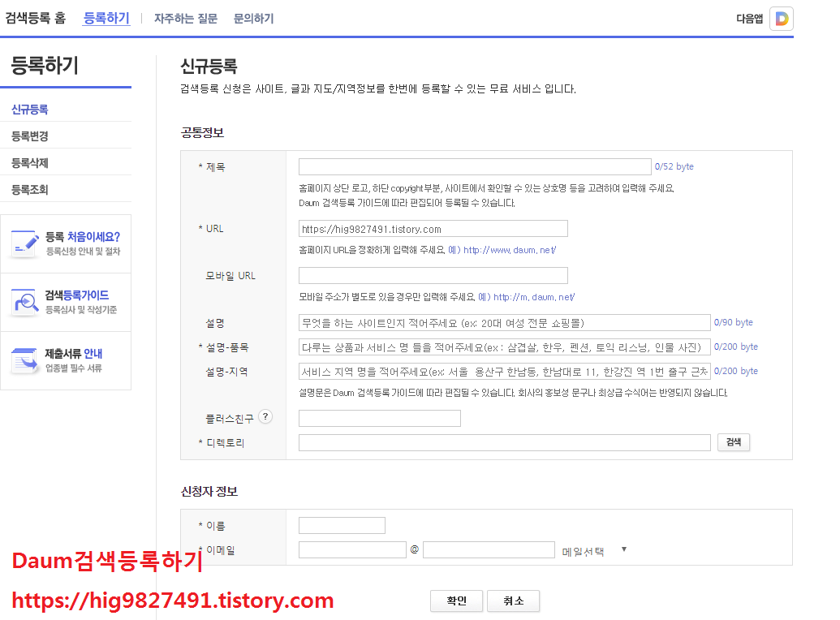The image size is (840, 620).
Task: Click example link http://m.daum.net/
Action: (534, 297)
